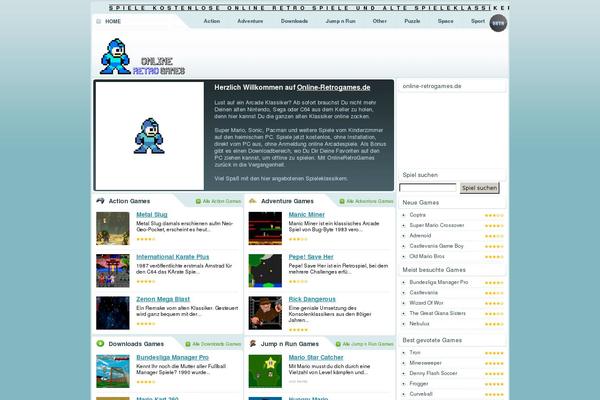
Task: Open the Puzzle menu category
Action: point(412,21)
